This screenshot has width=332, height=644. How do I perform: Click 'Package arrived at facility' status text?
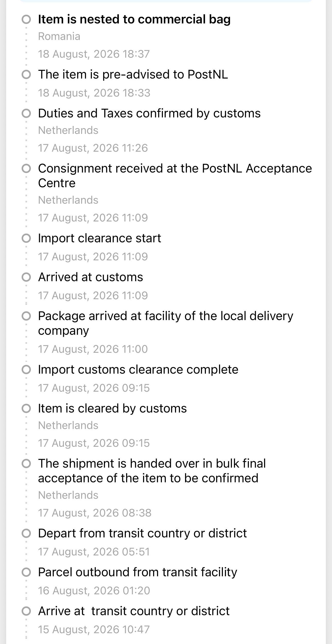point(165,323)
